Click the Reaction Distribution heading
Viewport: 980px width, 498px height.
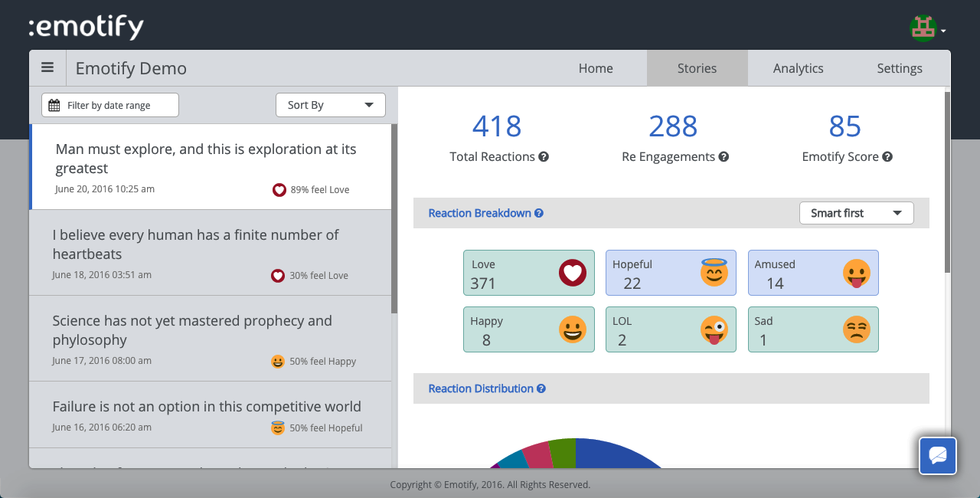point(481,388)
